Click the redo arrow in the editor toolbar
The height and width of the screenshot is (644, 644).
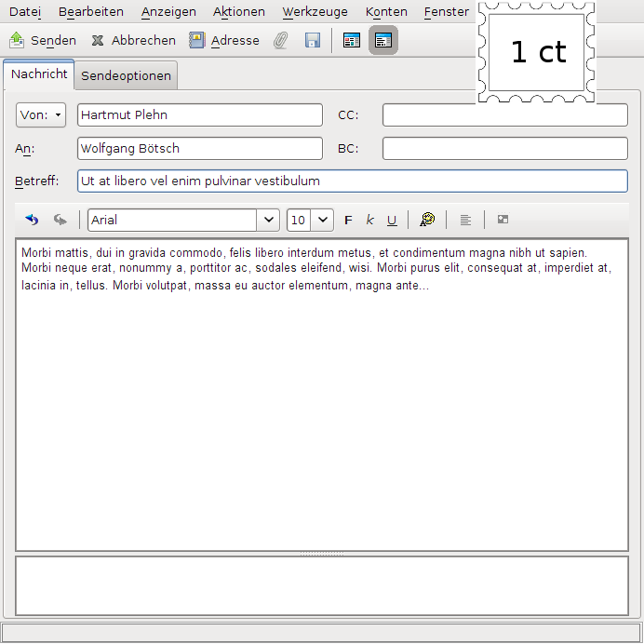60,221
